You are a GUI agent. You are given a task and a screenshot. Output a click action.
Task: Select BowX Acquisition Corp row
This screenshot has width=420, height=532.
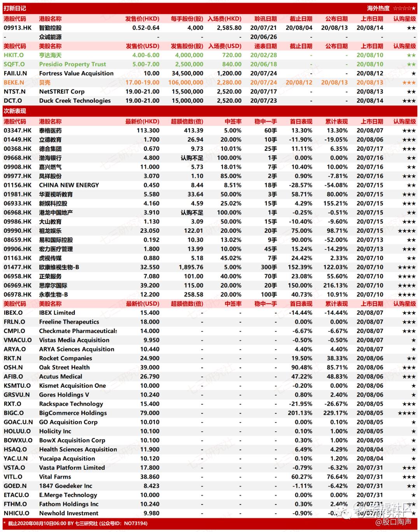click(x=210, y=441)
